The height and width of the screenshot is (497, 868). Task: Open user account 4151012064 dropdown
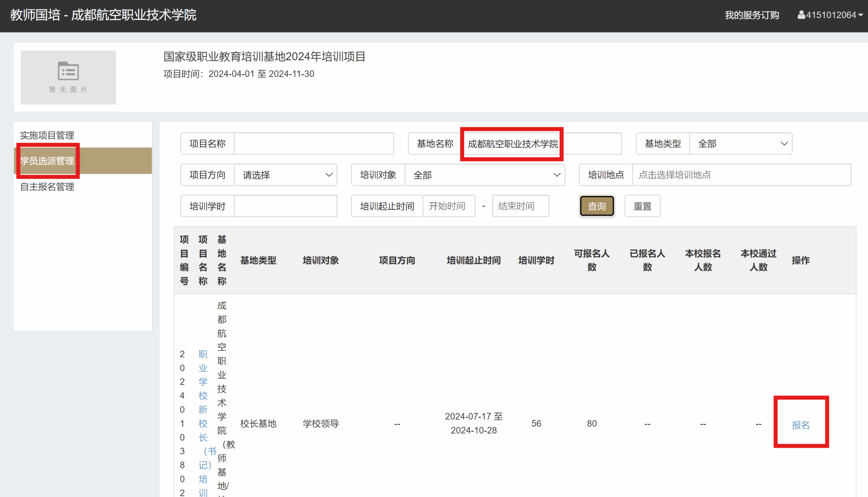pyautogui.click(x=830, y=15)
